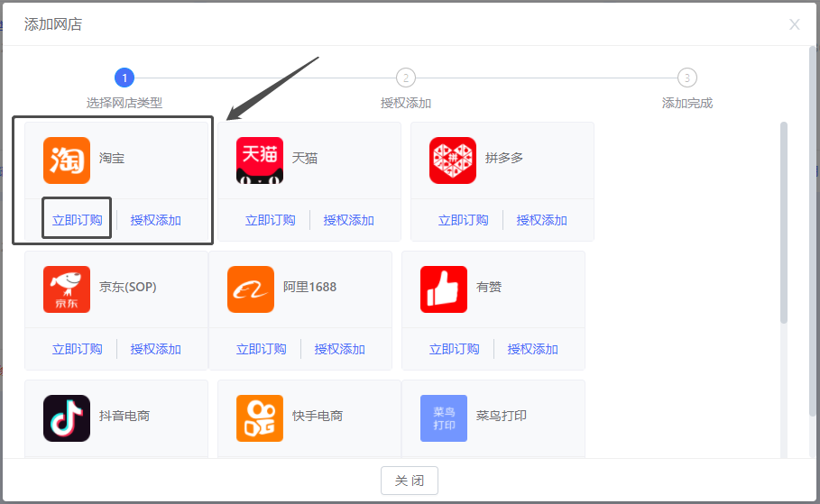
Task: Click the Douyin (抖音电商) logo icon
Action: (67, 418)
